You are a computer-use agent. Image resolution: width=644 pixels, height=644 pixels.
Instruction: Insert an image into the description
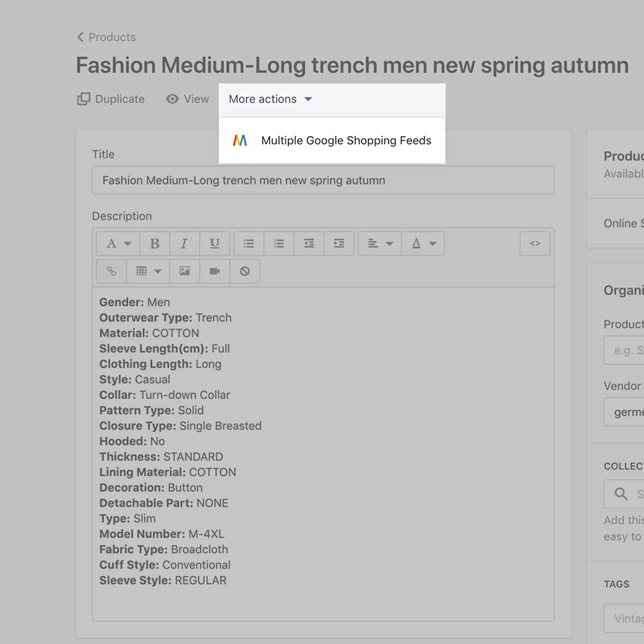click(x=184, y=271)
